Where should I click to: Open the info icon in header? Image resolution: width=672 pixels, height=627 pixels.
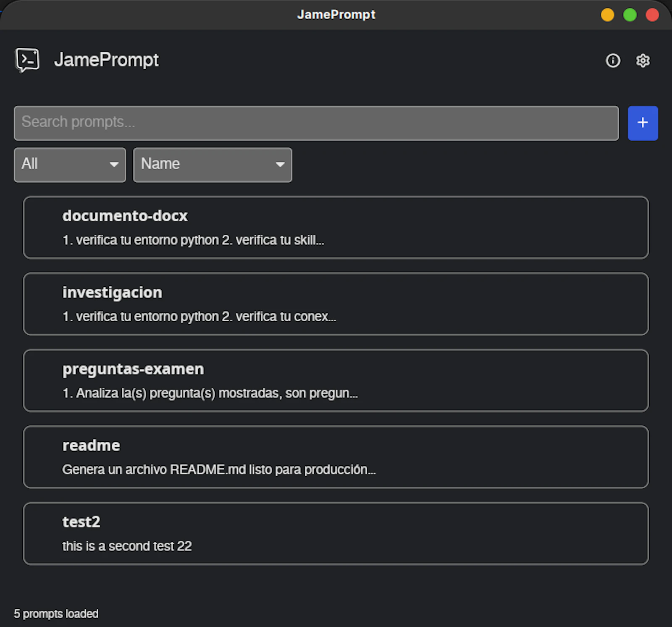[x=613, y=60]
